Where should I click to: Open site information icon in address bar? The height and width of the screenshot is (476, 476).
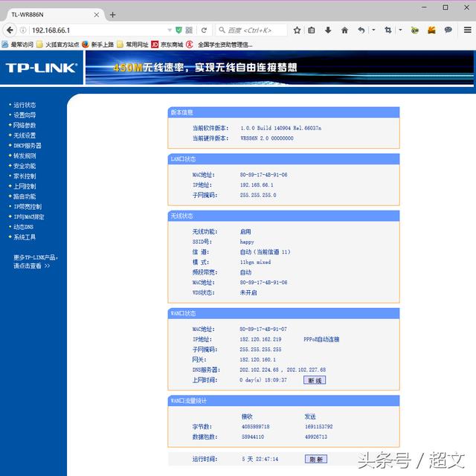point(23,30)
